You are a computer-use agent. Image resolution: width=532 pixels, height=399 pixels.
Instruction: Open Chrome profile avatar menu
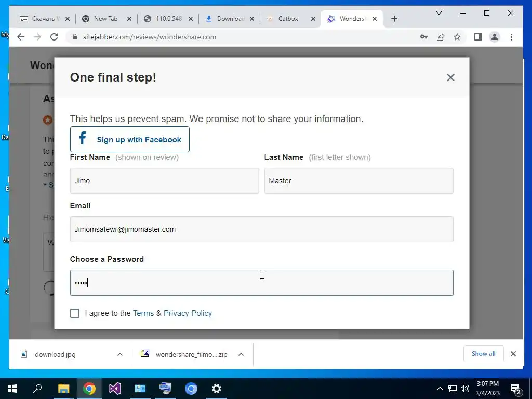coord(495,37)
